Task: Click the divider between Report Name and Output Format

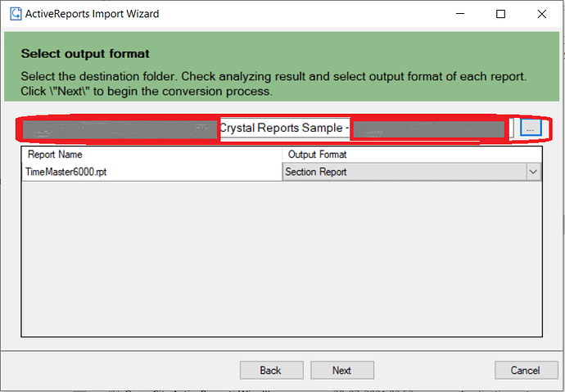Action: pos(282,155)
